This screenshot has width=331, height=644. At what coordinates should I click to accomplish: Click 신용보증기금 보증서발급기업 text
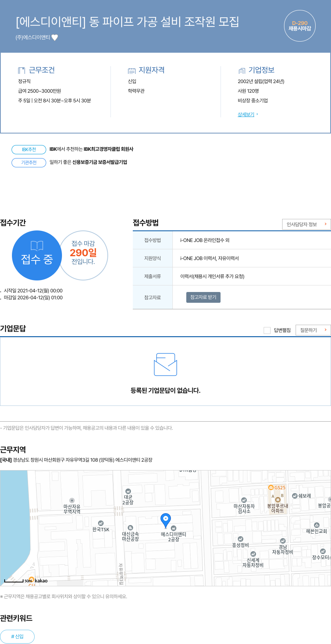100,162
